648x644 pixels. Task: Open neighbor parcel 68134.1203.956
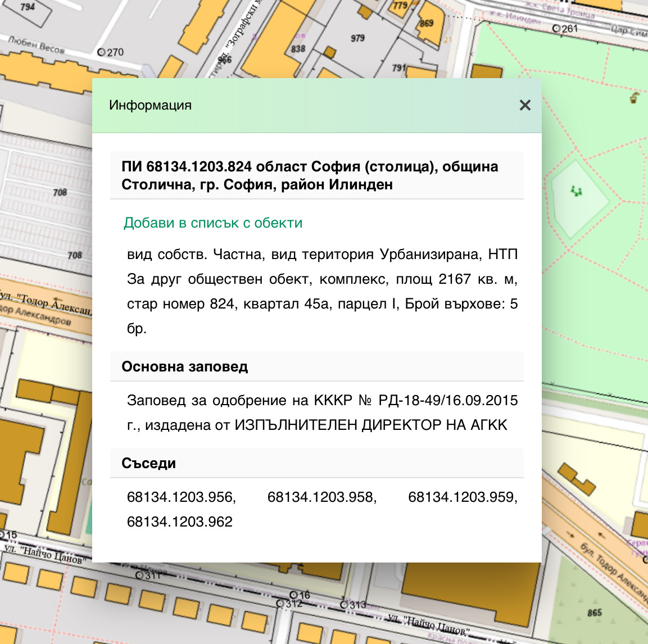coord(181,497)
